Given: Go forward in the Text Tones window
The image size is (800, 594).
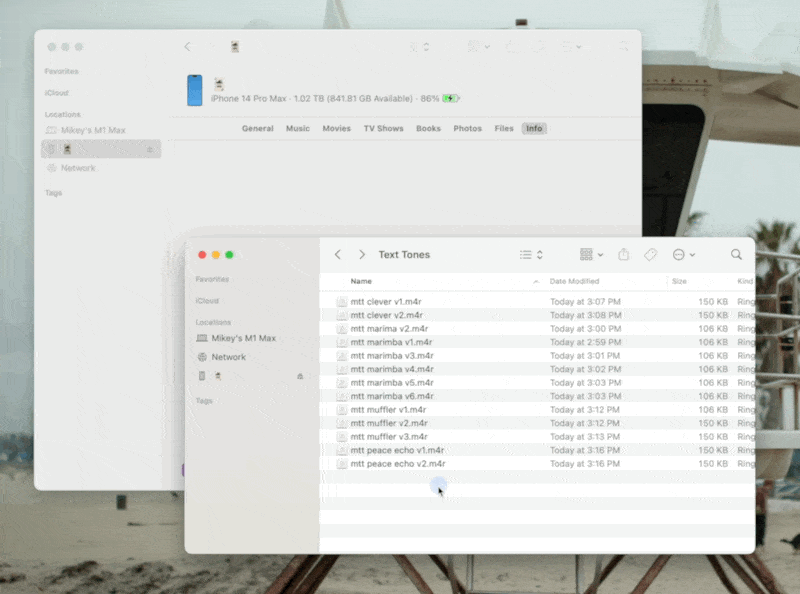Looking at the screenshot, I should [362, 255].
